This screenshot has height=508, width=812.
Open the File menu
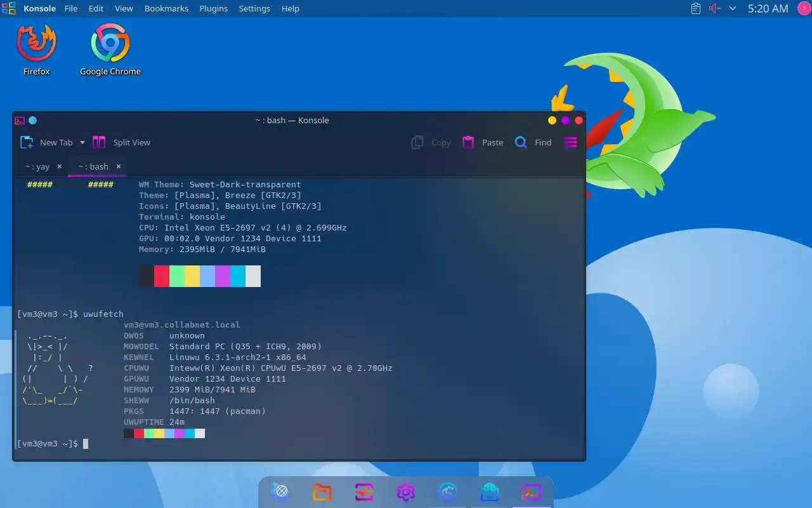point(71,8)
